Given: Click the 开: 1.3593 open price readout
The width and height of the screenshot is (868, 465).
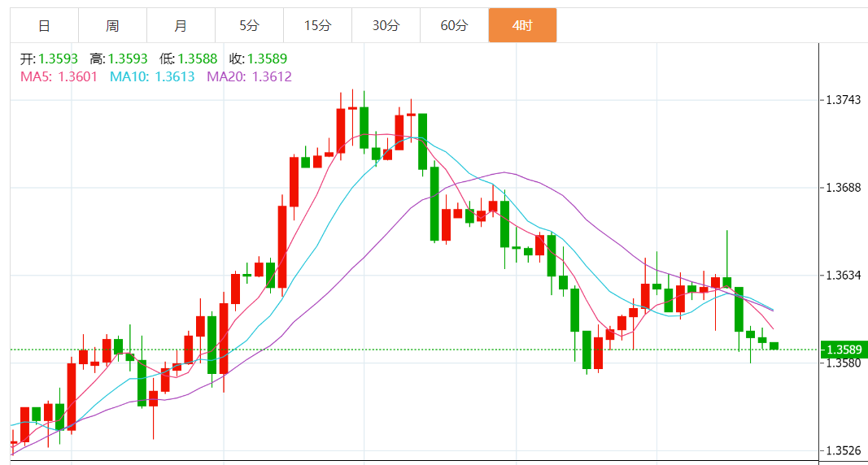Looking at the screenshot, I should tap(50, 59).
